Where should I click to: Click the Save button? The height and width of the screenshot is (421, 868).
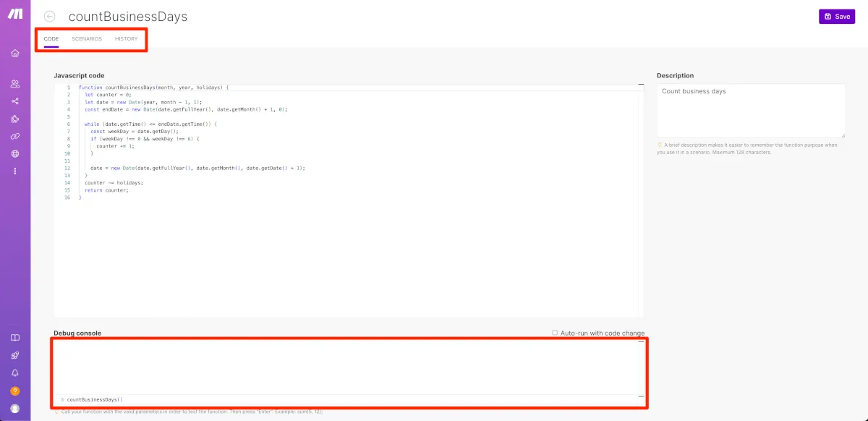pyautogui.click(x=837, y=16)
